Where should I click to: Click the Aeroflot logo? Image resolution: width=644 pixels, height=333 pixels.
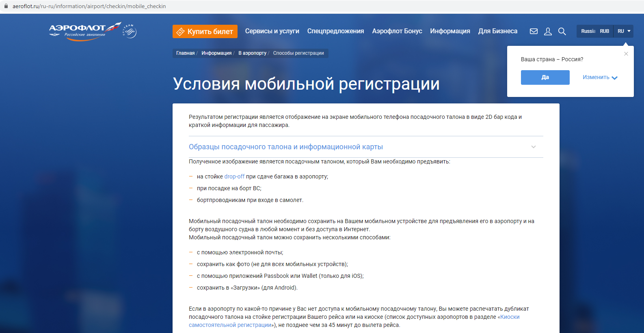(85, 31)
